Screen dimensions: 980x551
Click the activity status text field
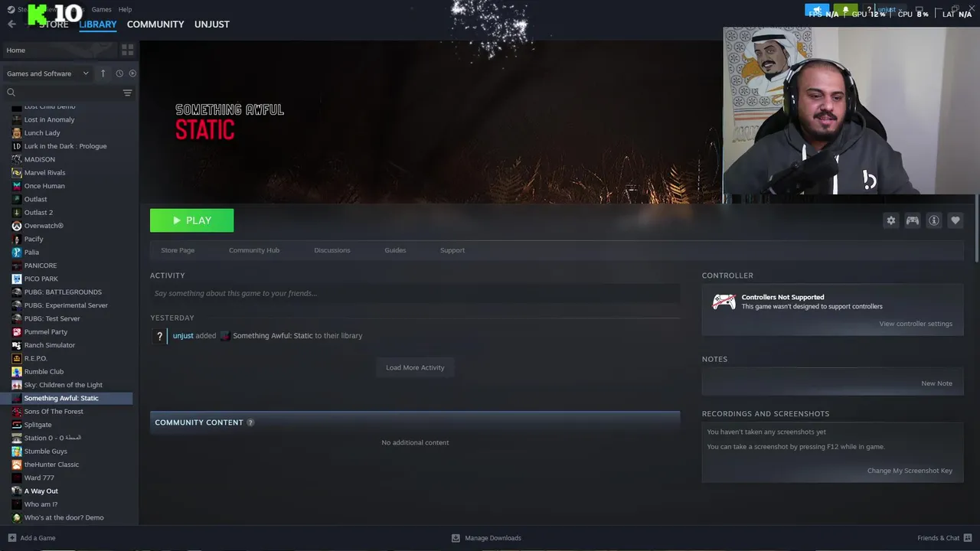[x=415, y=293]
